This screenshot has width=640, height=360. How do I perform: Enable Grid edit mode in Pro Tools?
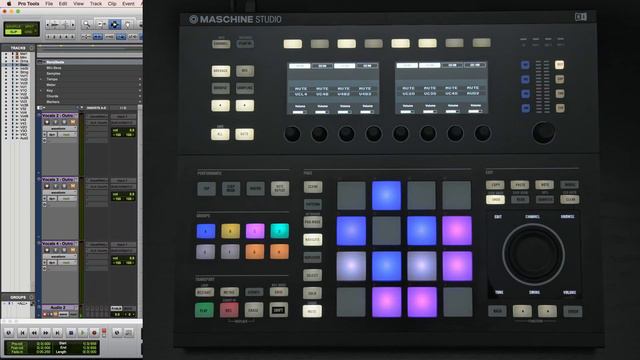click(x=29, y=32)
